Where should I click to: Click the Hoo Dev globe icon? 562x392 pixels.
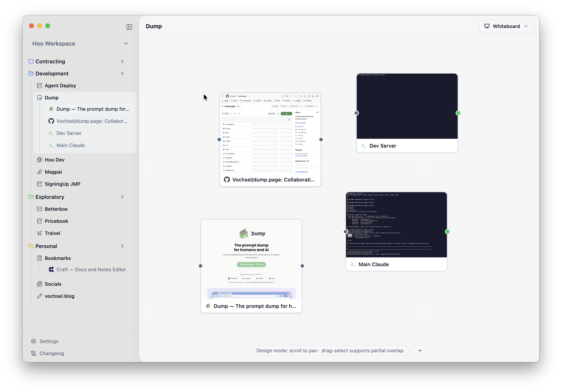click(x=39, y=160)
